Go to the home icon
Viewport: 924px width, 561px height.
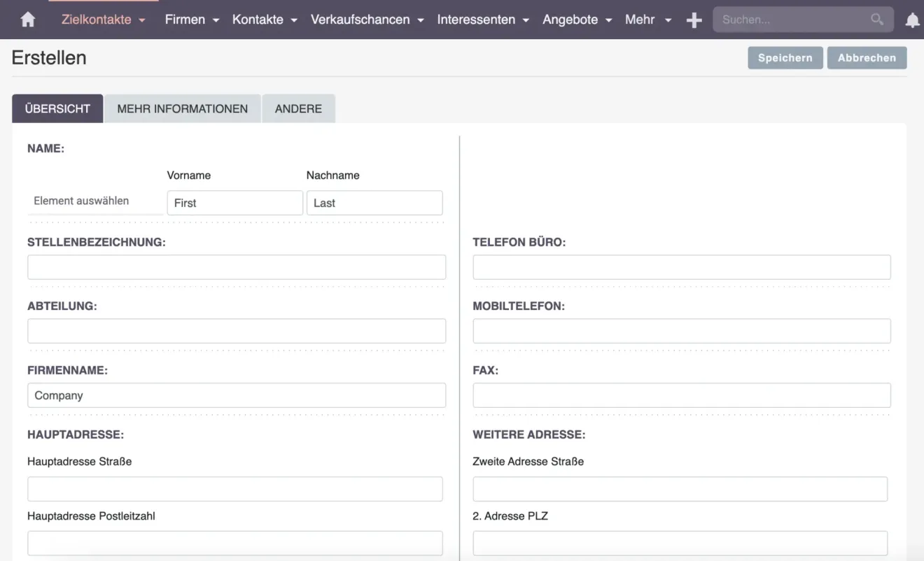click(28, 20)
